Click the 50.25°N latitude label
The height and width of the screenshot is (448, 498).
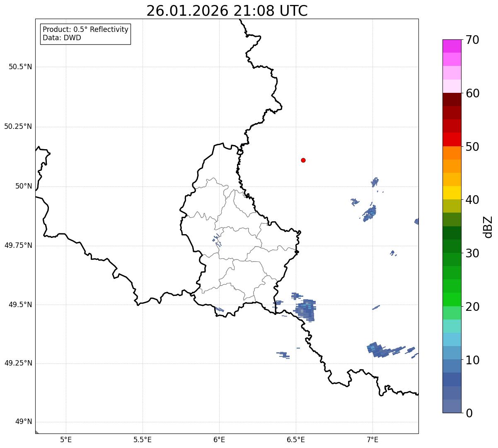(x=18, y=126)
